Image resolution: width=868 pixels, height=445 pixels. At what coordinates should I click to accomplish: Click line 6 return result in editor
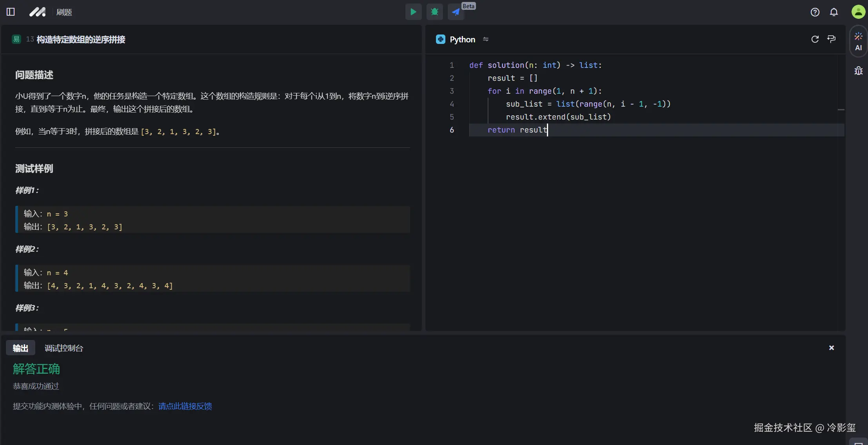click(x=517, y=130)
